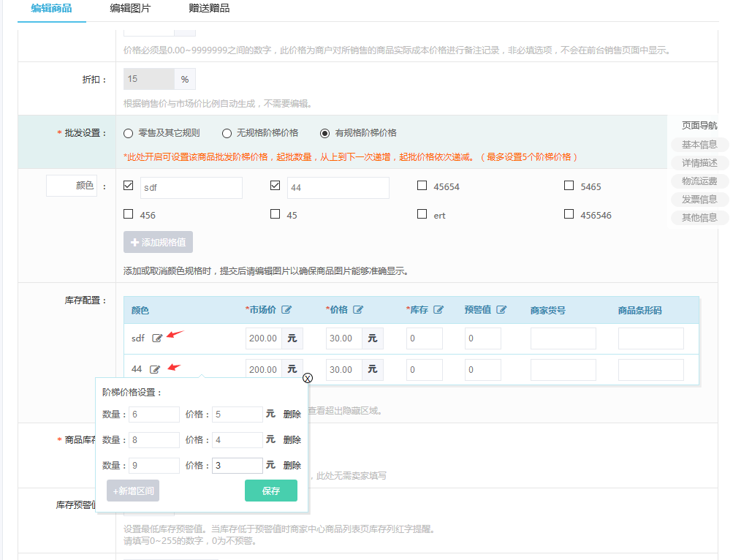Click the 商品条形码 column header
The image size is (733, 560).
coord(640,310)
